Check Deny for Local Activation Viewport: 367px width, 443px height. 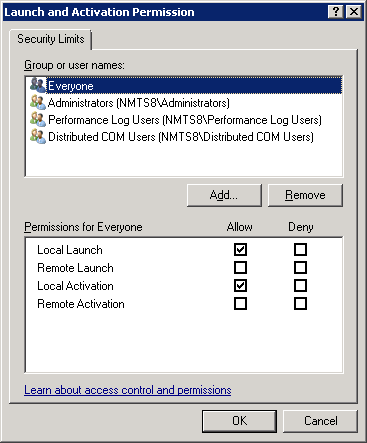point(300,286)
